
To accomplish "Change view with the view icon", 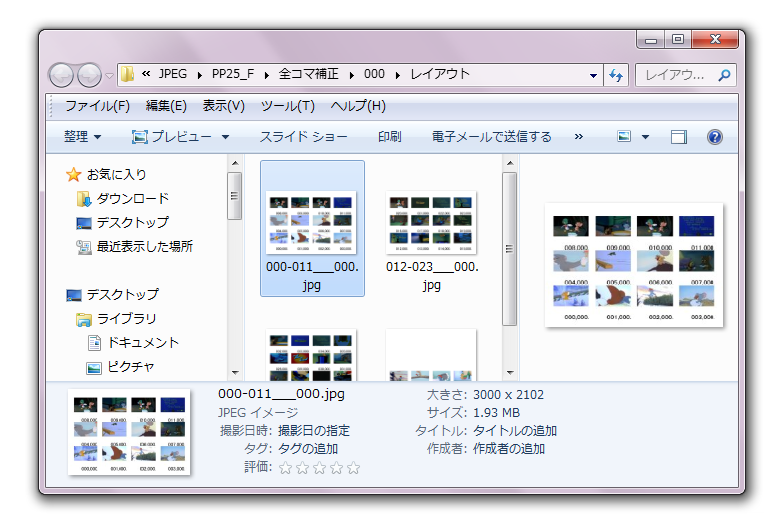I will pos(624,136).
